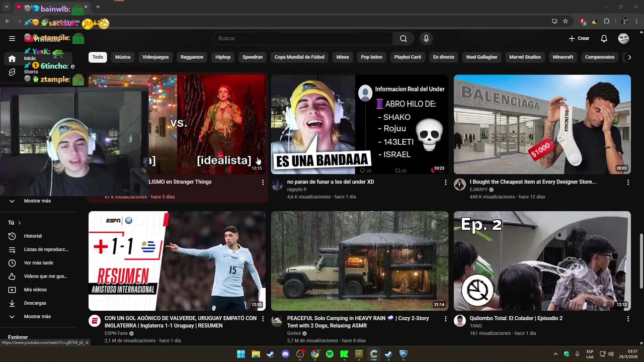Open options for the Uruguay RESUMEN video

[x=263, y=319]
